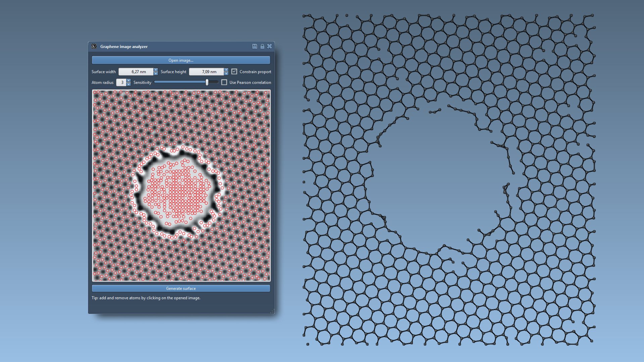Enable Use Pearson correlation checkbox

point(224,82)
